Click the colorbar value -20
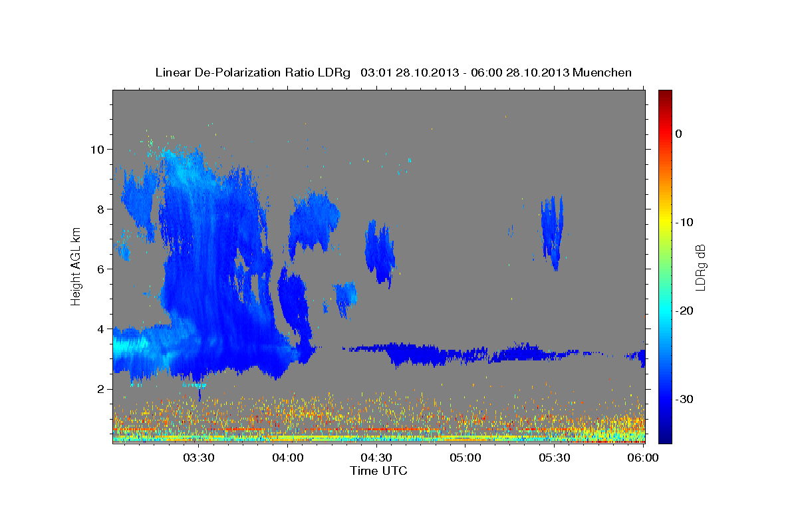The image size is (798, 532). coord(684,311)
